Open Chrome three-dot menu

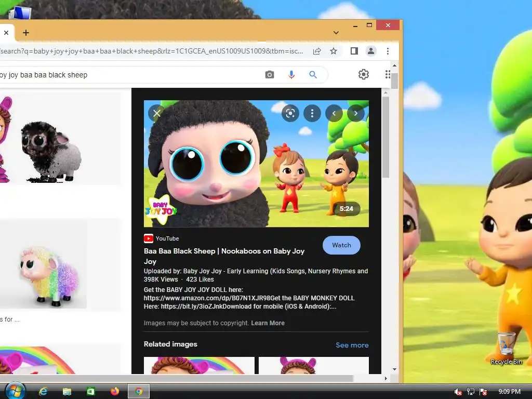tap(388, 51)
